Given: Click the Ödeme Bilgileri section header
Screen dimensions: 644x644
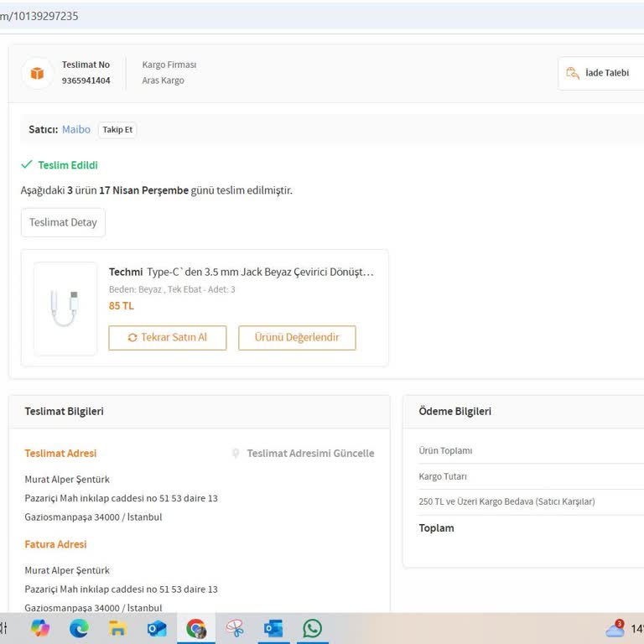Looking at the screenshot, I should tap(454, 411).
